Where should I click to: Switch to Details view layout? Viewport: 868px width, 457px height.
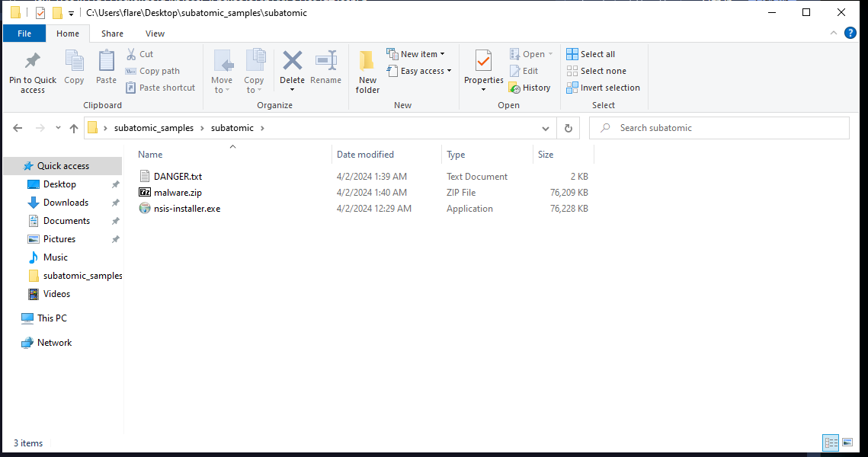click(x=831, y=443)
